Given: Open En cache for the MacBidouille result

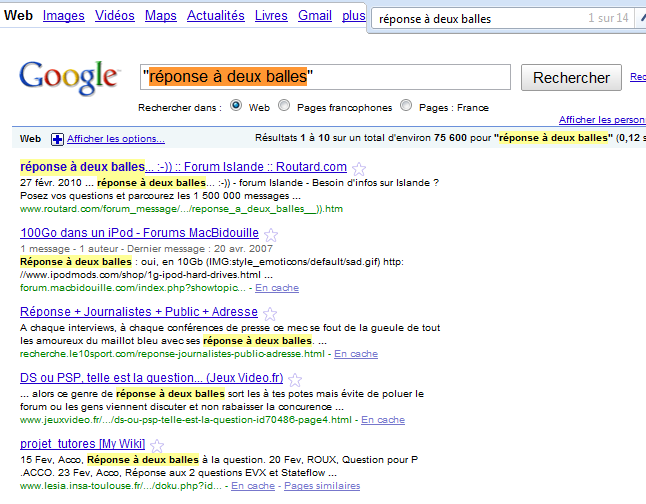Looking at the screenshot, I should [x=277, y=288].
